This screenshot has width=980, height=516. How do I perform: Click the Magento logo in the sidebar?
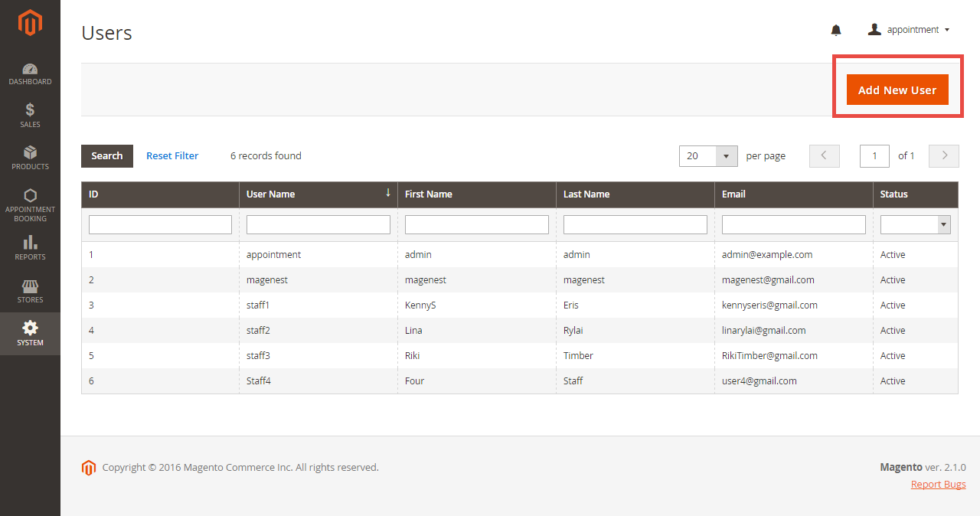tap(30, 23)
